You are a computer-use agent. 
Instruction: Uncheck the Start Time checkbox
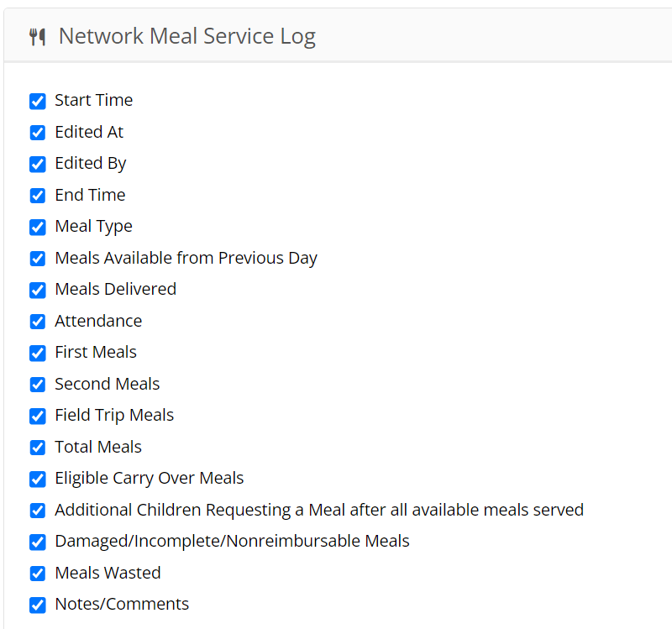click(x=38, y=101)
